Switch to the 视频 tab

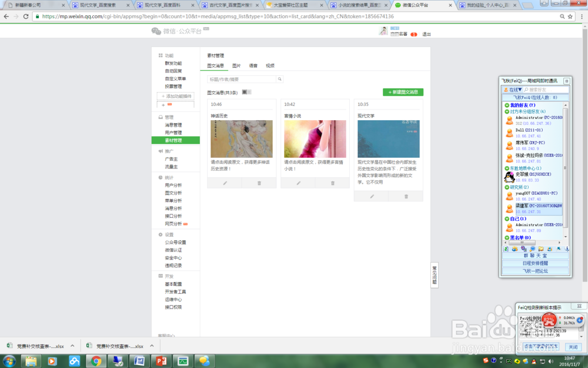(x=270, y=65)
